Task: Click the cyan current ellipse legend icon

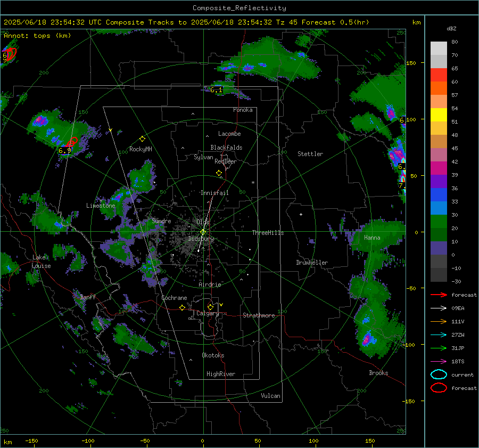Action: (x=439, y=374)
